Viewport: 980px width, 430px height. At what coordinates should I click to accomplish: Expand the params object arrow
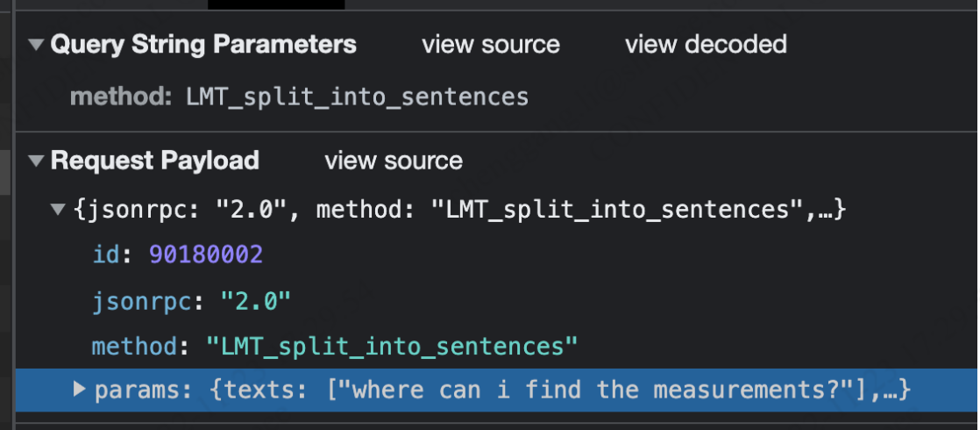click(80, 389)
